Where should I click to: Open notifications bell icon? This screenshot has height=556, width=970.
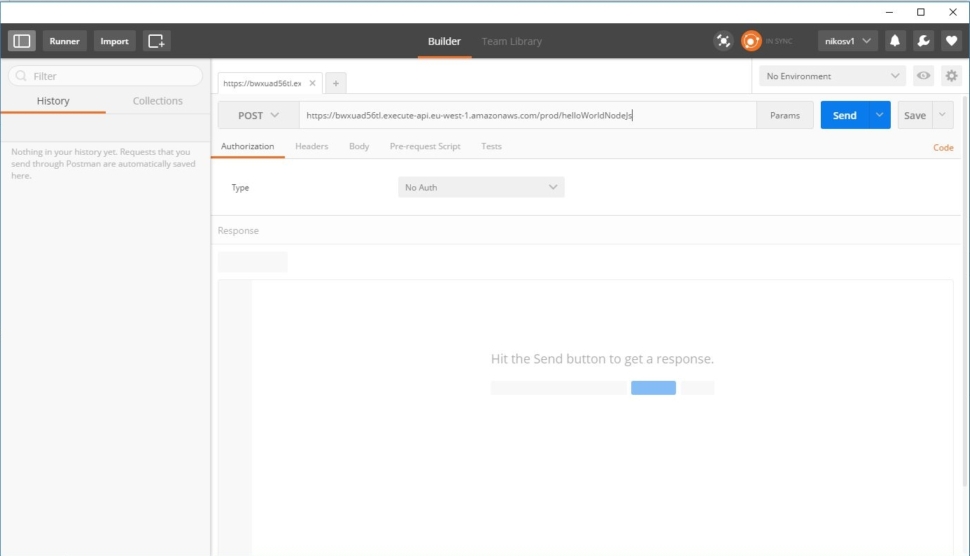(x=895, y=41)
